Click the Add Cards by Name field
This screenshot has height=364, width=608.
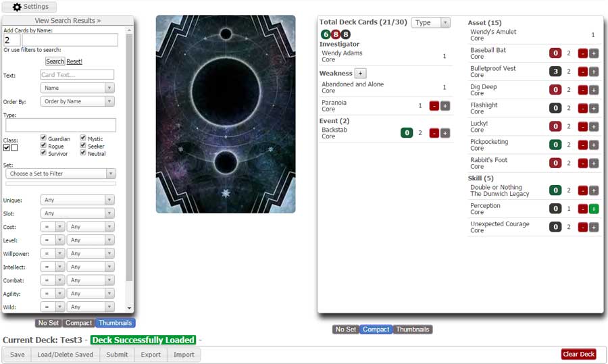pyautogui.click(x=70, y=40)
